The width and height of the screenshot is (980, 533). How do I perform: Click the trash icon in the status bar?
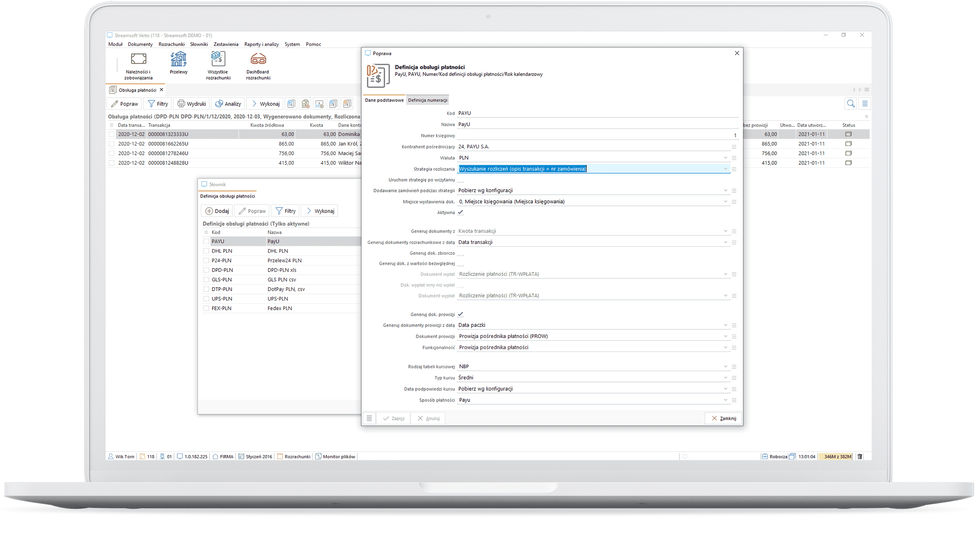click(860, 457)
